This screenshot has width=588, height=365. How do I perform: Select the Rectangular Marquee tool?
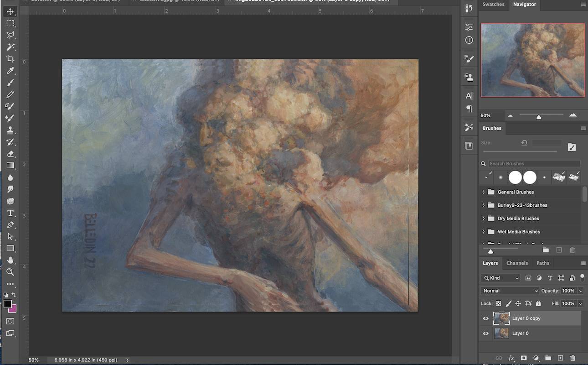click(x=10, y=23)
